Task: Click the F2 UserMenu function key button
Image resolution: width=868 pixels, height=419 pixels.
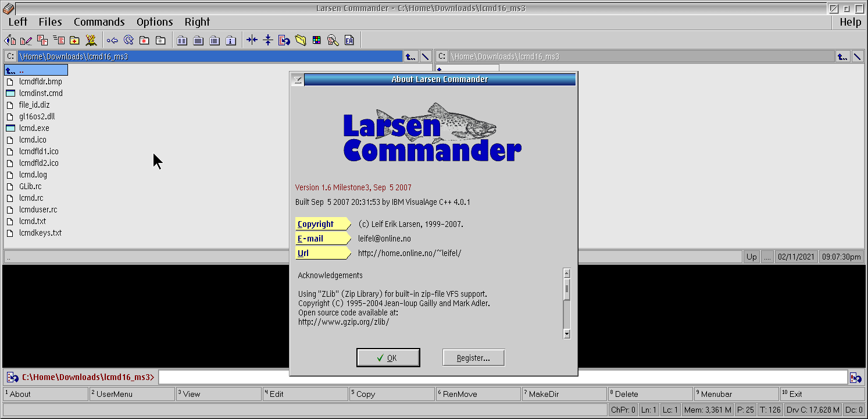Action: (x=132, y=394)
